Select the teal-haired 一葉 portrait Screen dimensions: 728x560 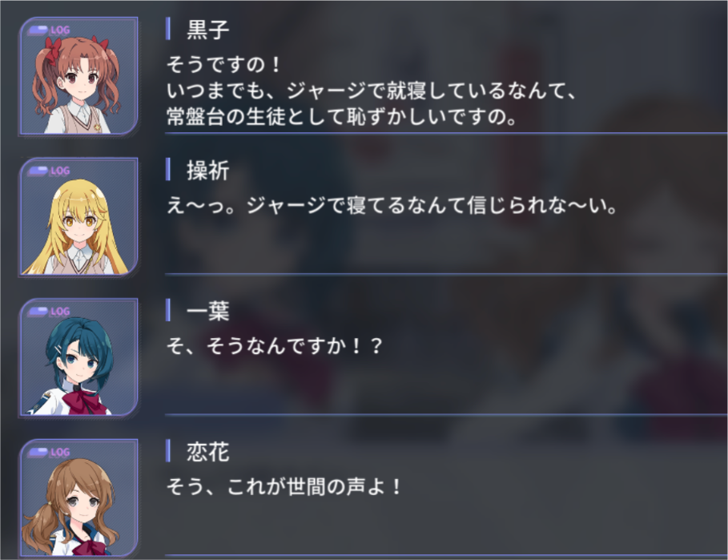tap(78, 357)
